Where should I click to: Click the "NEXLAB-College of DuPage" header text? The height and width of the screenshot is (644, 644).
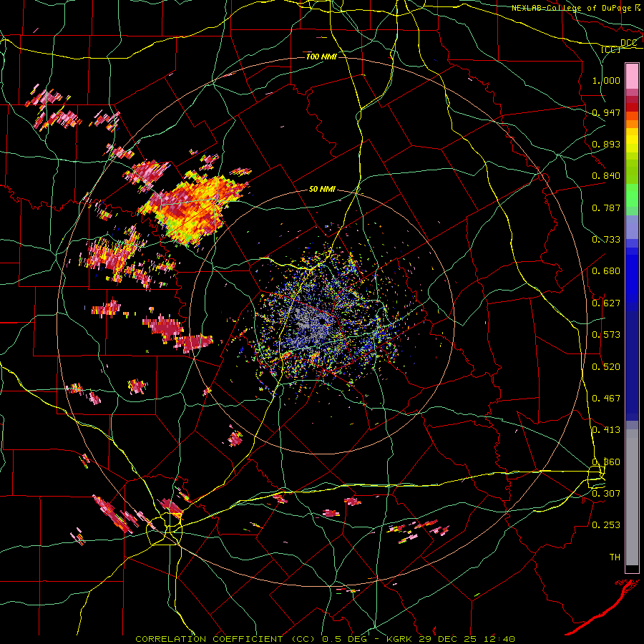pyautogui.click(x=571, y=8)
